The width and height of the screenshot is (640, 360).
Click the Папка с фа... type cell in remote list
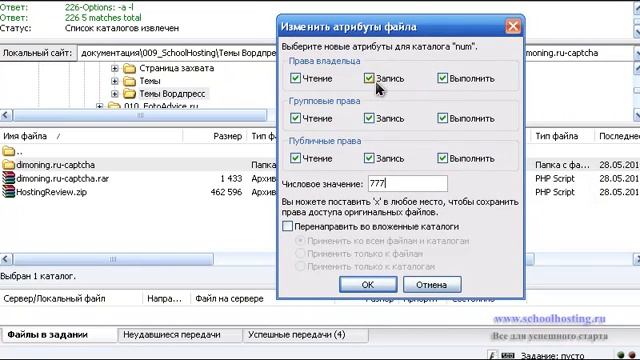pos(562,165)
